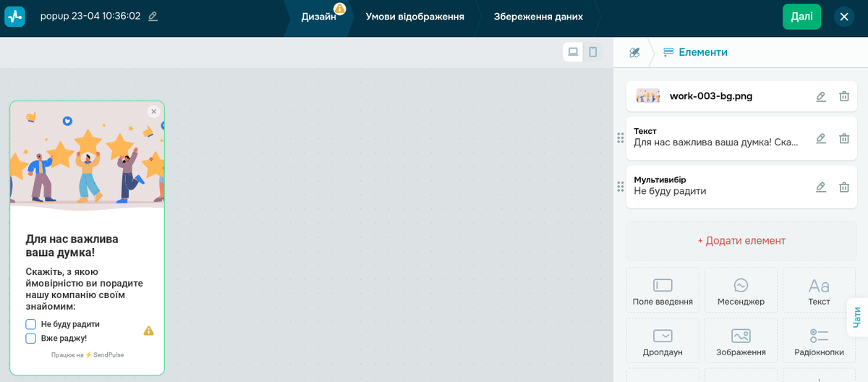Close the popup preview with X

click(x=153, y=111)
